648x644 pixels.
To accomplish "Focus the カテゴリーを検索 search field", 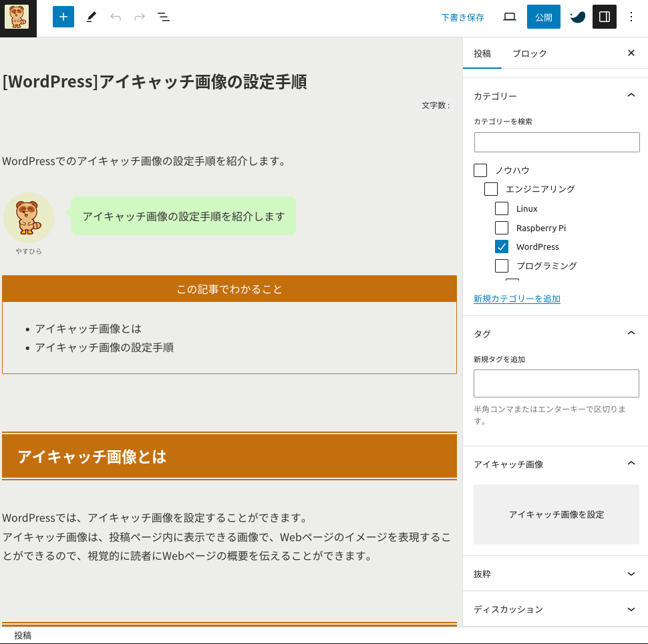I will [556, 142].
